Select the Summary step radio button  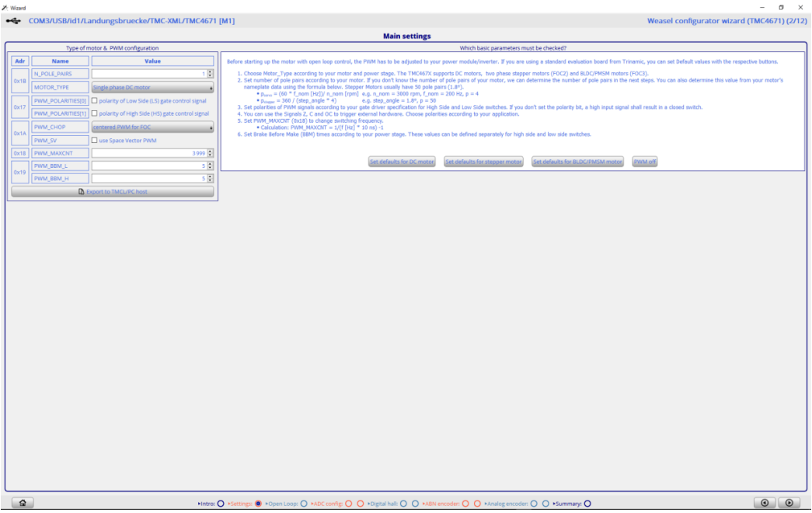[587, 504]
